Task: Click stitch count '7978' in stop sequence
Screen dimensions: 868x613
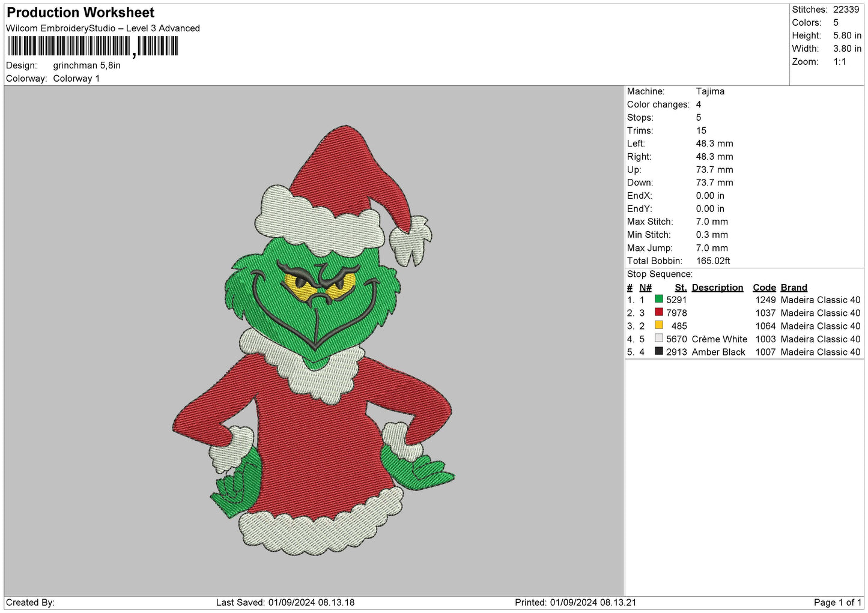Action: 676,313
